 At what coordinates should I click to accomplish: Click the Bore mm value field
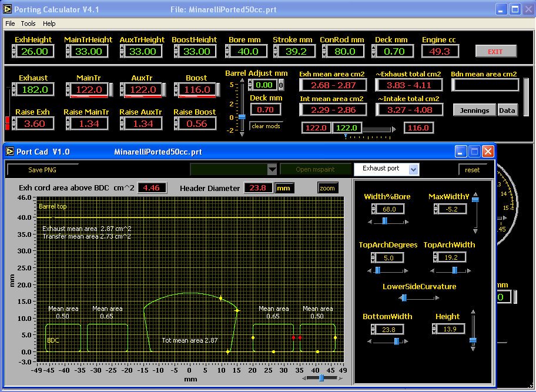248,52
